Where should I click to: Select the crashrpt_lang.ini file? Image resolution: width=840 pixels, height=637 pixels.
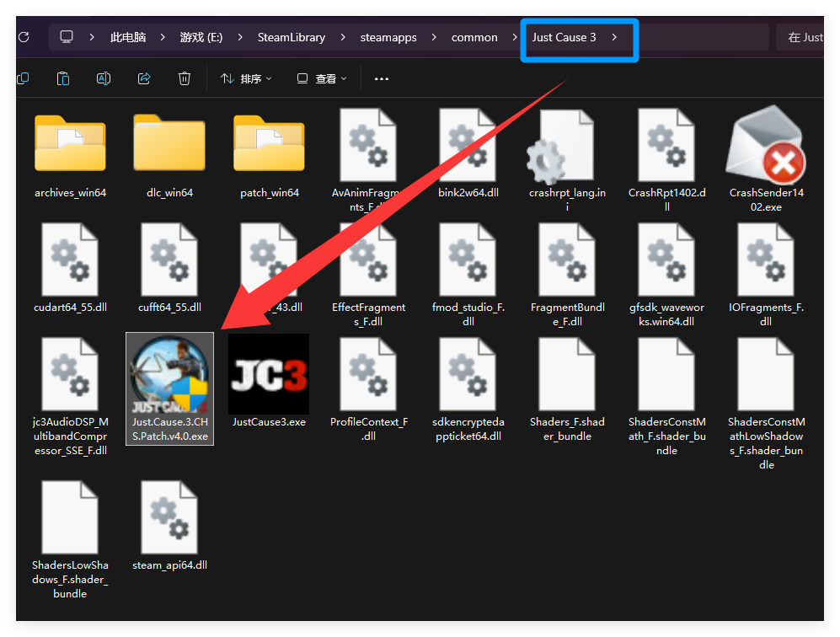[x=567, y=161]
